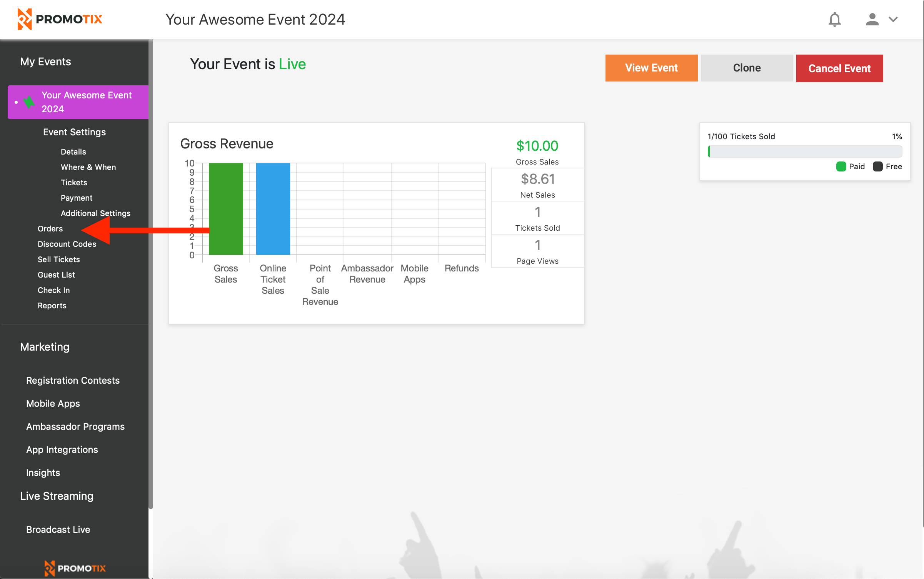Open Broadcast Live under Live Streaming

coord(58,529)
